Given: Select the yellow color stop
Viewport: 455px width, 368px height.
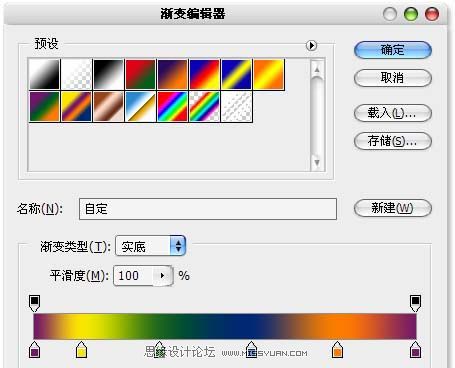Looking at the screenshot, I should [81, 350].
